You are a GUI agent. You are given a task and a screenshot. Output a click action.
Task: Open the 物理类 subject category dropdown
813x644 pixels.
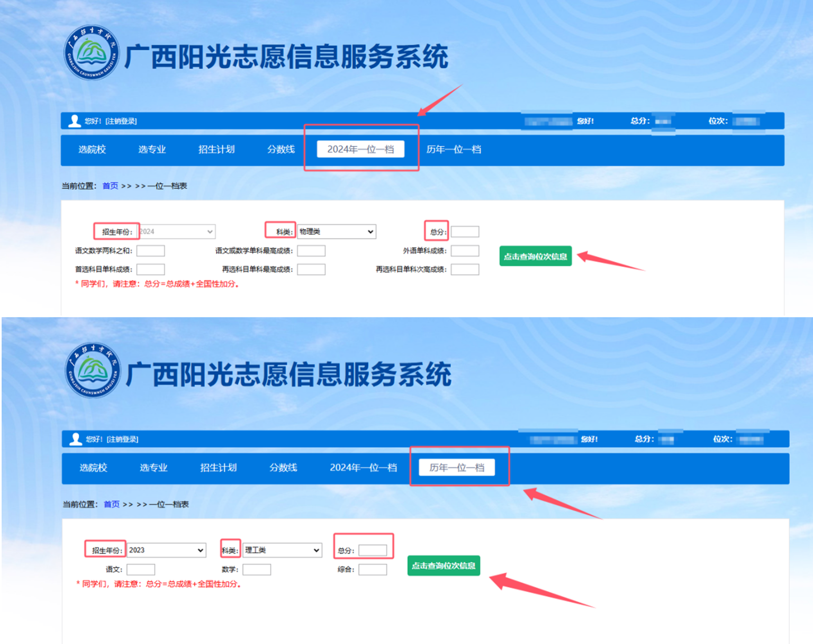336,232
